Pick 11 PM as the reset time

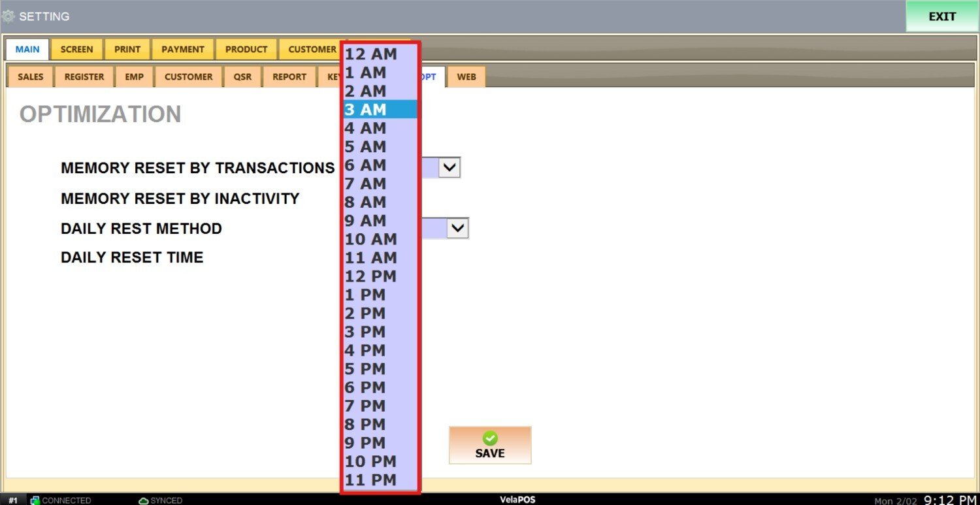[380, 480]
